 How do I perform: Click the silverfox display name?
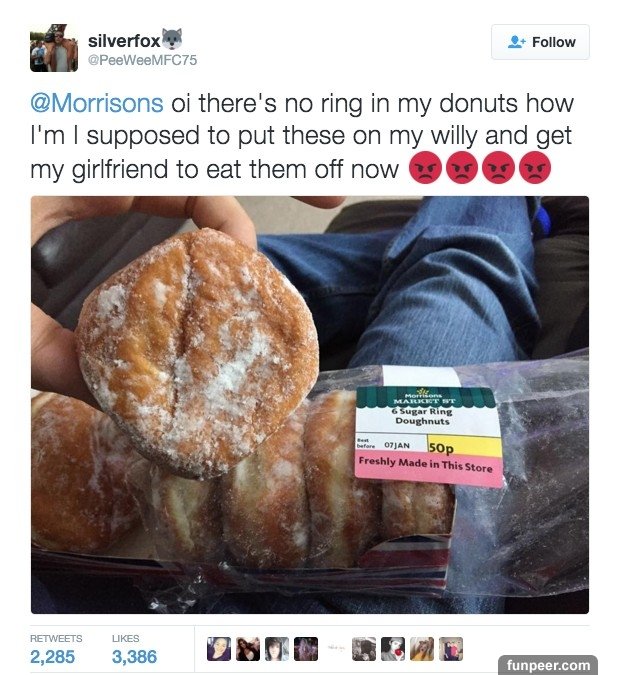click(124, 41)
